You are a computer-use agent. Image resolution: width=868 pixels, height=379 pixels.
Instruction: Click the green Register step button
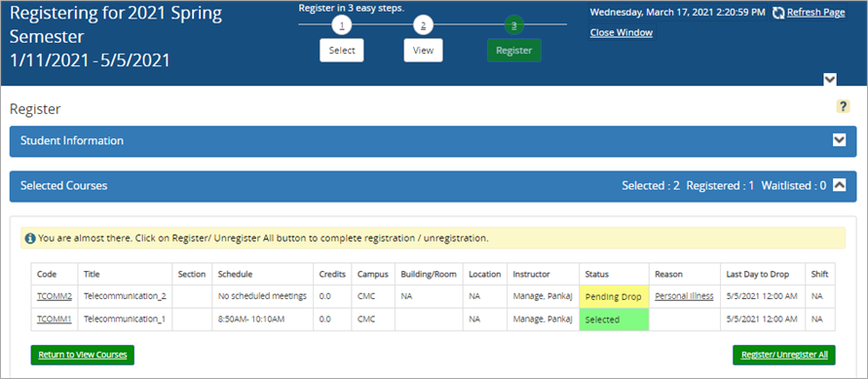tap(513, 51)
